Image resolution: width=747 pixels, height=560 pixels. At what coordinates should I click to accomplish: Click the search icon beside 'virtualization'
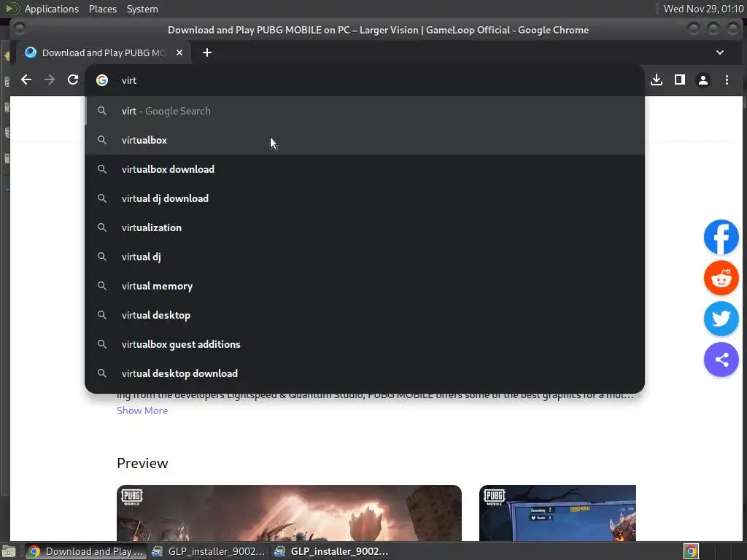[x=102, y=227]
